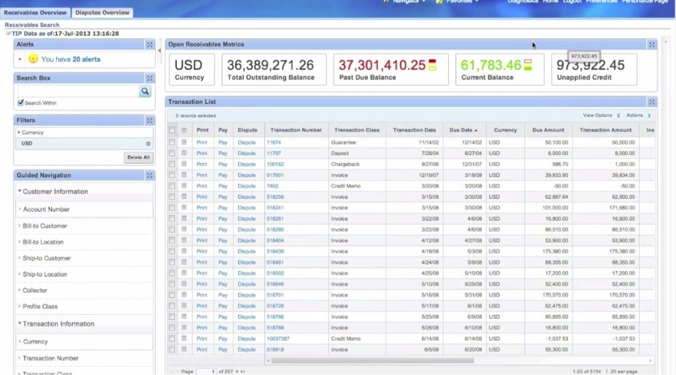The width and height of the screenshot is (676, 375).
Task: Maximize the Transaction List panel icon
Action: [x=651, y=102]
